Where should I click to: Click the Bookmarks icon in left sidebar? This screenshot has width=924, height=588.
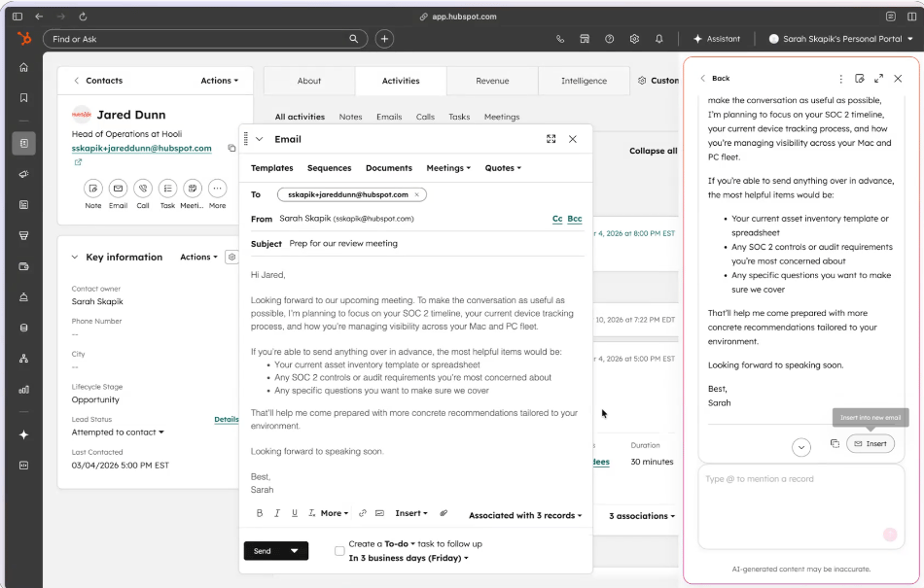coord(23,98)
